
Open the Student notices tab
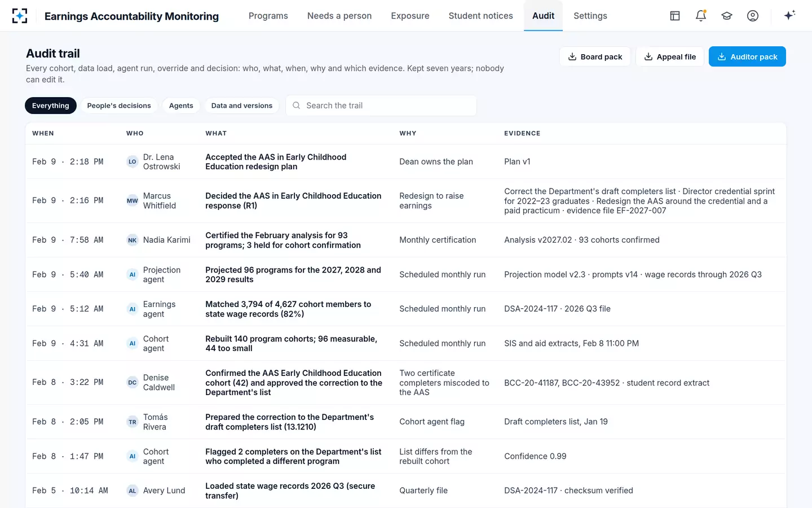[x=481, y=16]
